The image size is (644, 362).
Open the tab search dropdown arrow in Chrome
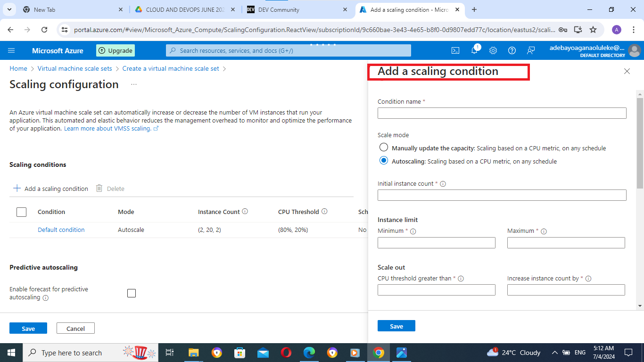point(9,9)
